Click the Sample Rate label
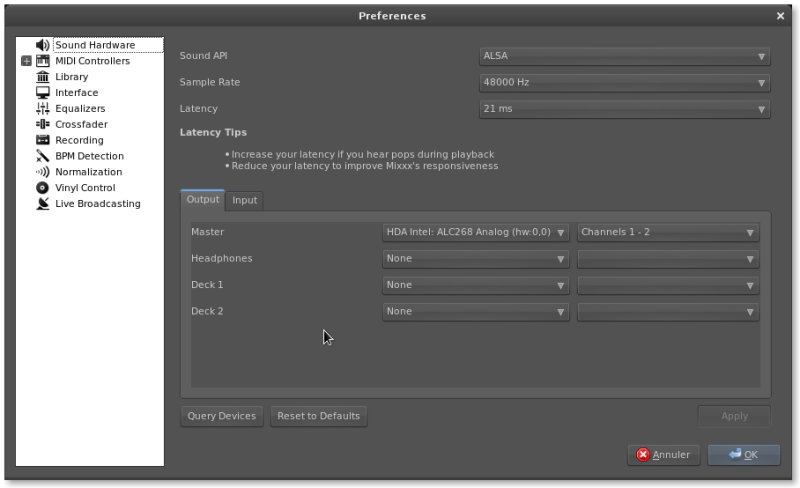Viewport: 800px width, 488px height. [x=210, y=82]
